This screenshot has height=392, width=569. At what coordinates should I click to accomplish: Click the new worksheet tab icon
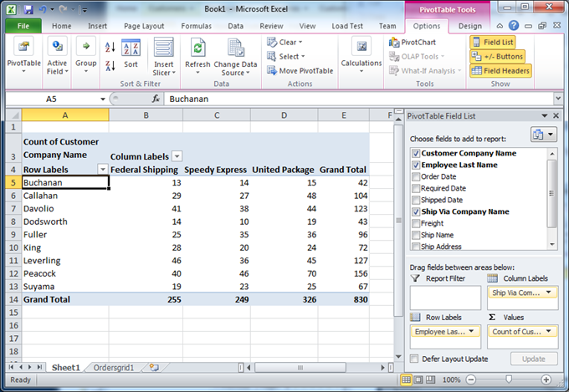154,368
